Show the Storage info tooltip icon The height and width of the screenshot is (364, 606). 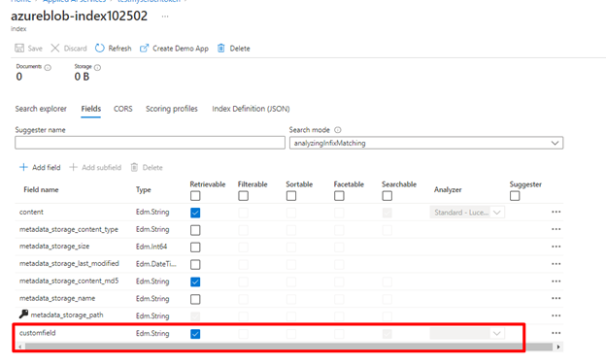pos(98,68)
